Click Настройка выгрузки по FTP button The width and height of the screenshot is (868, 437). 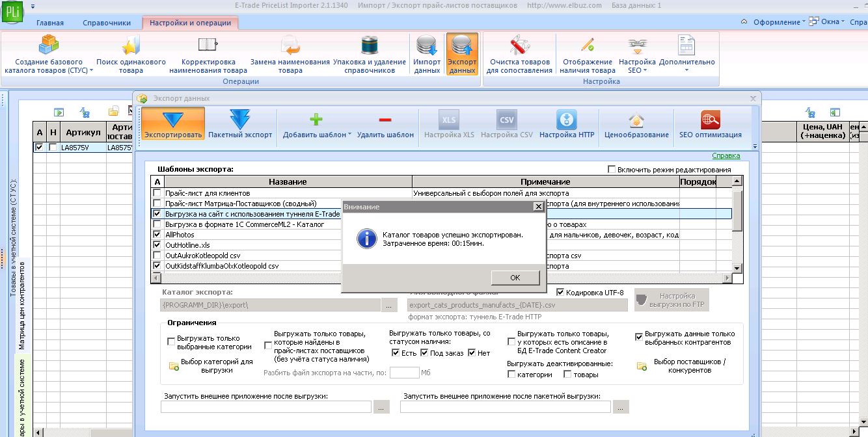click(x=671, y=300)
